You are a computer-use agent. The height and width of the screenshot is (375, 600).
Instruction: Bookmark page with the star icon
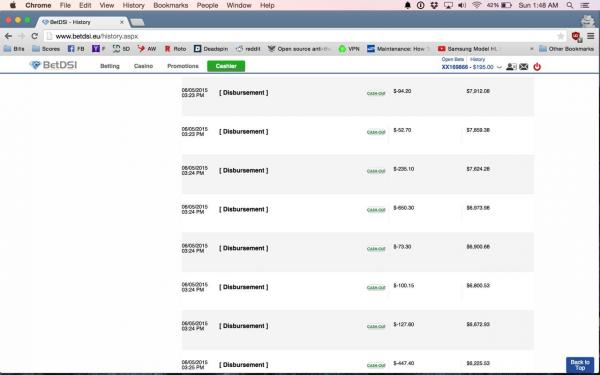[x=561, y=36]
